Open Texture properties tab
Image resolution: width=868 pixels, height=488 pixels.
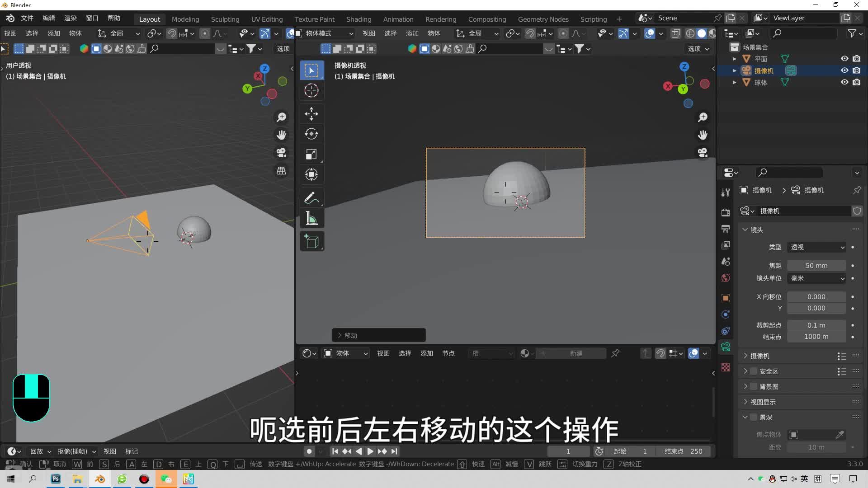[x=726, y=367]
